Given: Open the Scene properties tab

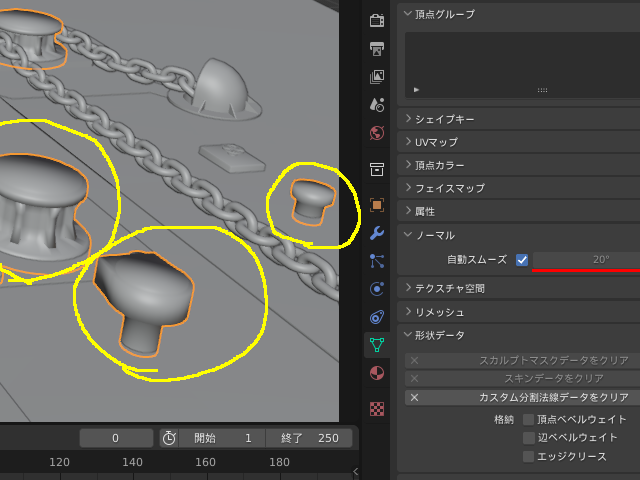Looking at the screenshot, I should pos(377,104).
